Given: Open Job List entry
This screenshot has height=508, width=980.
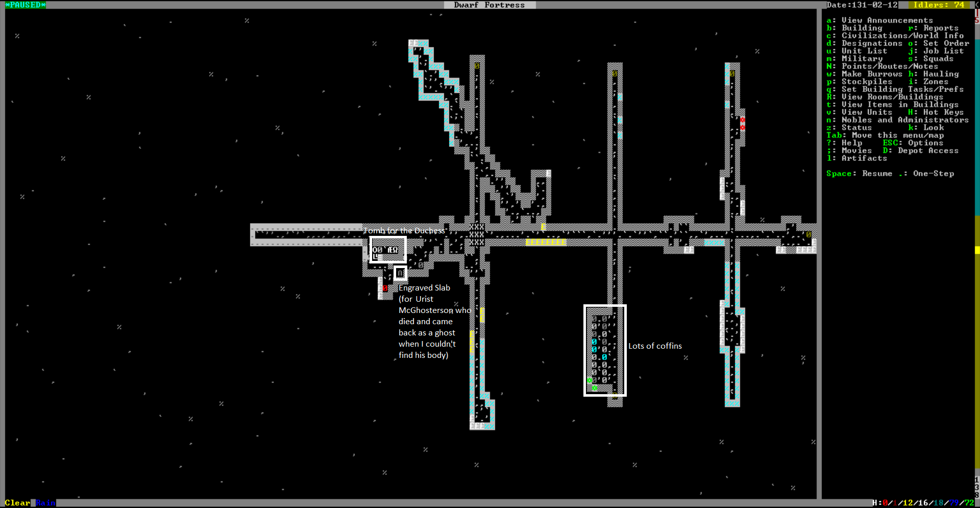Looking at the screenshot, I should [x=936, y=51].
